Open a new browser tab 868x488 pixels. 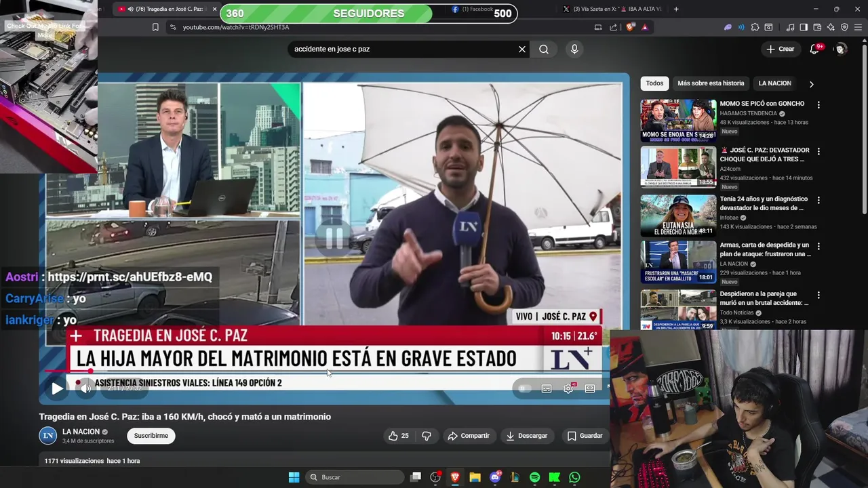point(676,9)
